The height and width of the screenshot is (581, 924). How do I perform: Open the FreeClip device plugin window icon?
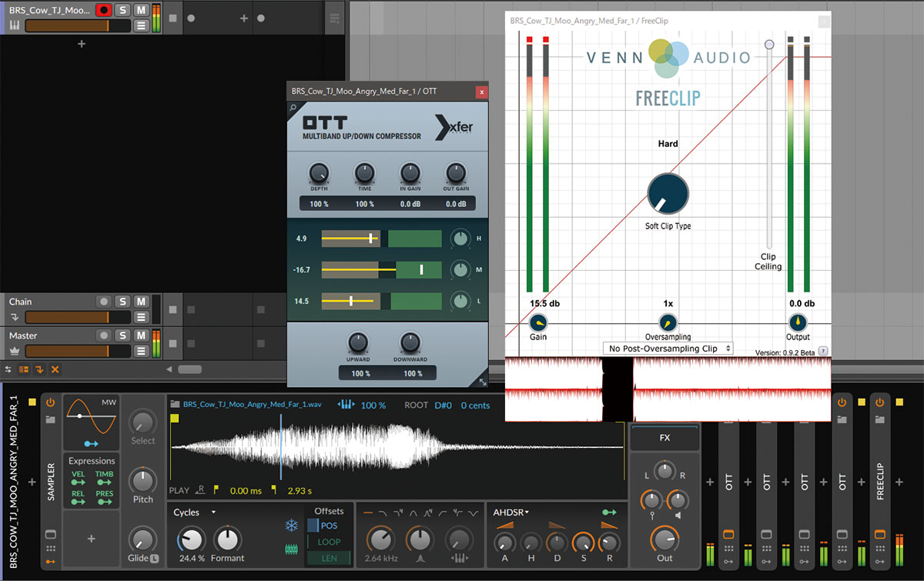coord(879,534)
